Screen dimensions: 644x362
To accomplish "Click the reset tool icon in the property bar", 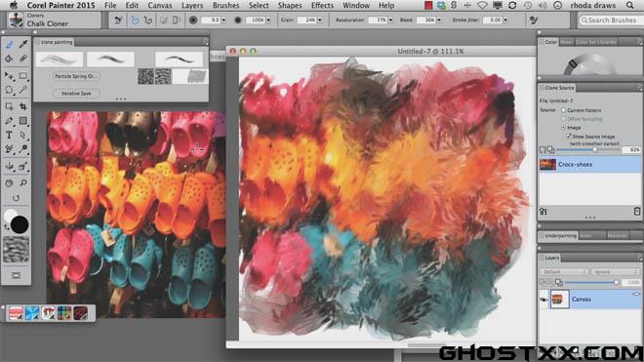I will [118, 20].
